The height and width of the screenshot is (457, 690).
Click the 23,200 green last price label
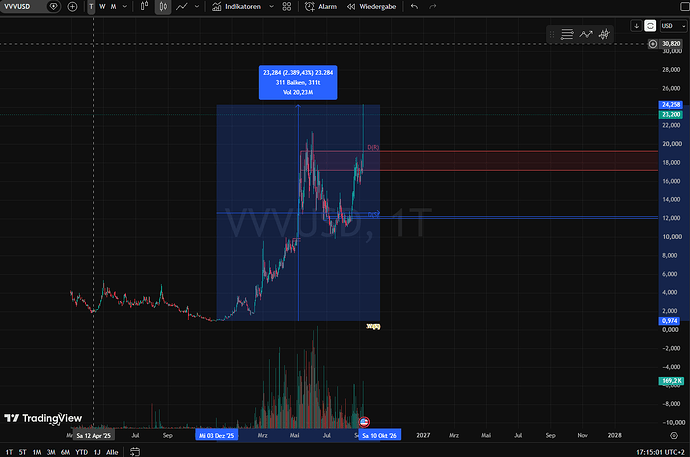(x=671, y=114)
